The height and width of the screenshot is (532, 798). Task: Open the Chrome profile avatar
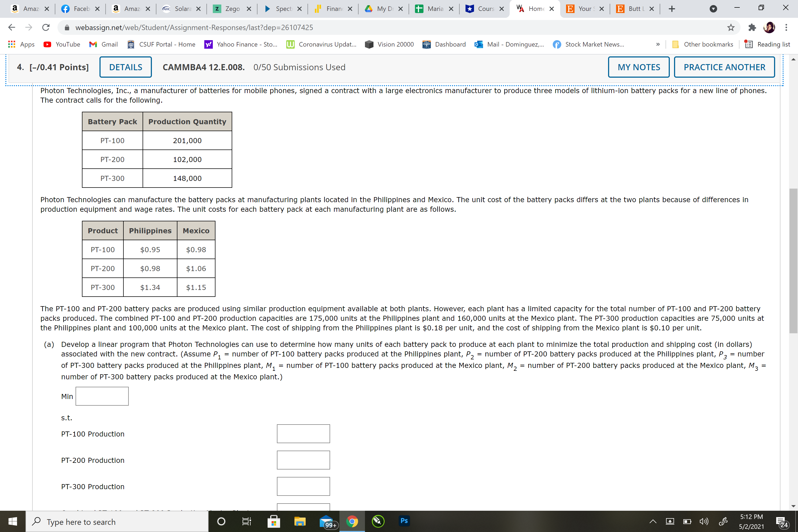click(x=769, y=27)
